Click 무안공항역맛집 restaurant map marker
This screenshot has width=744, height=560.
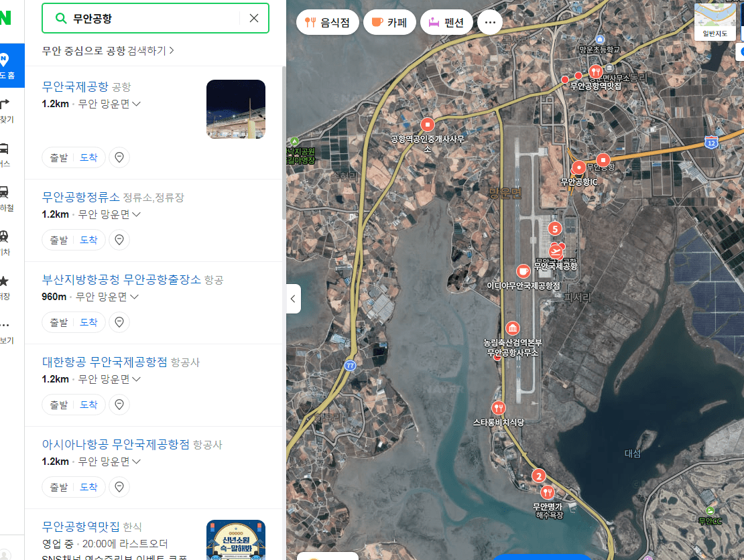595,72
